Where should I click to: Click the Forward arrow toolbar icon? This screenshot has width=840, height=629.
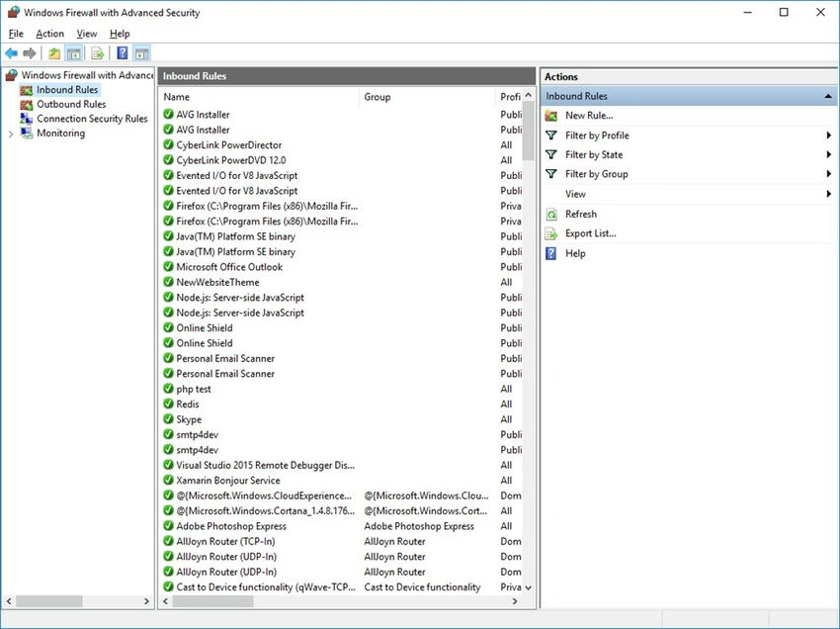click(30, 53)
